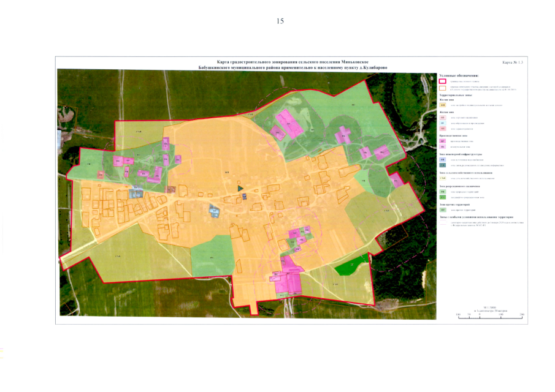
Task: Click the yellow residential zone legend swatch
Action: coord(443,106)
